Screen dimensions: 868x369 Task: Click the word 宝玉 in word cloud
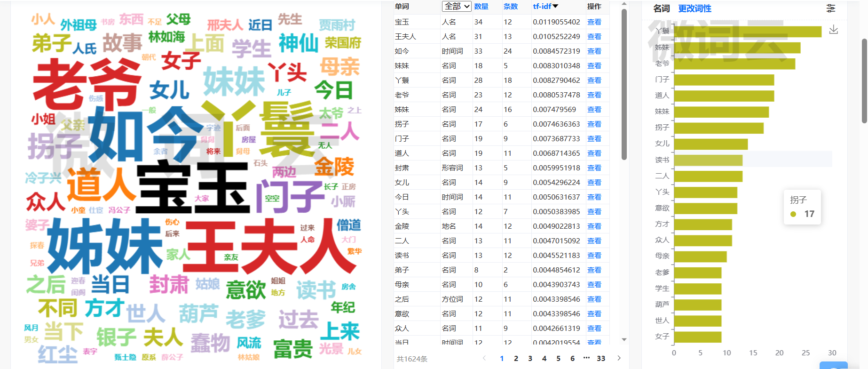[193, 187]
